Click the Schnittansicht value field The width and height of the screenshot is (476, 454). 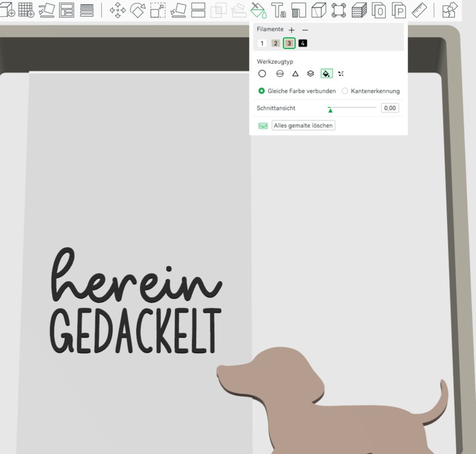pos(390,108)
